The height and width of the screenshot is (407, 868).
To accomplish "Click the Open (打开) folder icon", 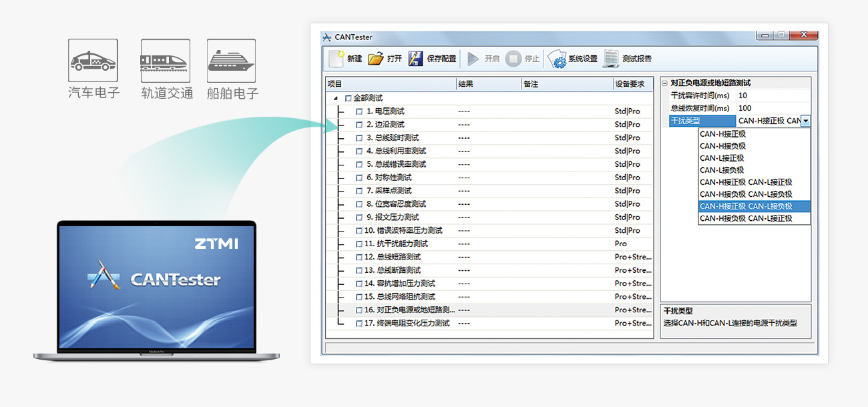I will [376, 59].
